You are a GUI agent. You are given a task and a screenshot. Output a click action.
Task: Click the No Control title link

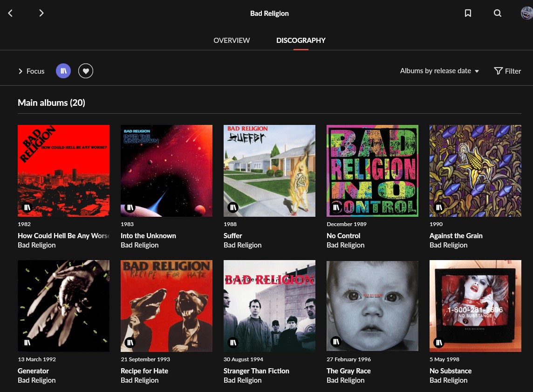[343, 235]
